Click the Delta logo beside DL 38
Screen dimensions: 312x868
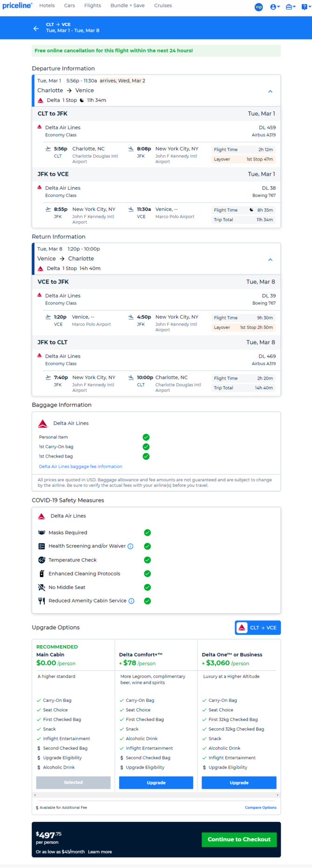[40, 187]
